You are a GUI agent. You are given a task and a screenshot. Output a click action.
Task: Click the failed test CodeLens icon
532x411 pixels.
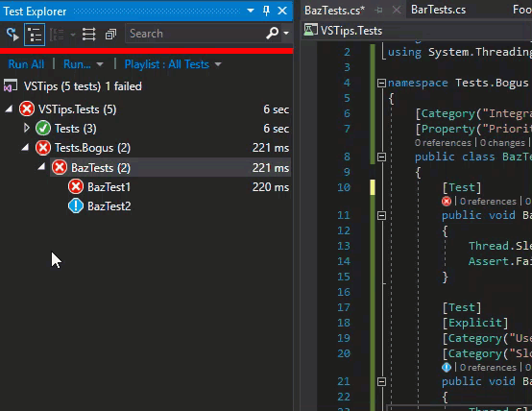pos(447,202)
